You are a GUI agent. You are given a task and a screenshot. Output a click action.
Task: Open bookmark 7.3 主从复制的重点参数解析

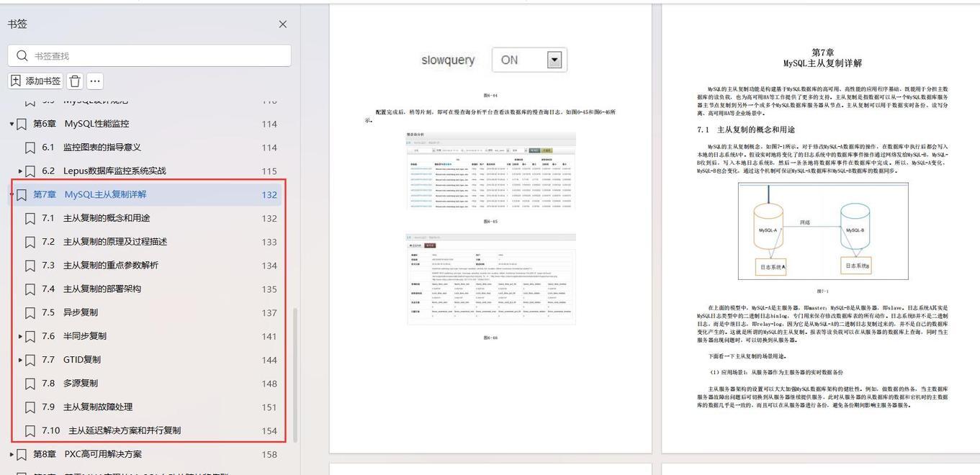(100, 266)
